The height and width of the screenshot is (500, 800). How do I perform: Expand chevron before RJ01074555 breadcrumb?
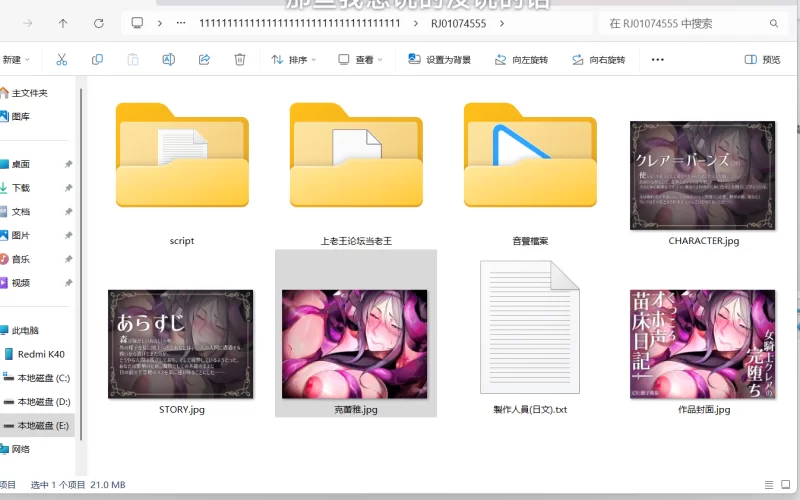(x=415, y=23)
